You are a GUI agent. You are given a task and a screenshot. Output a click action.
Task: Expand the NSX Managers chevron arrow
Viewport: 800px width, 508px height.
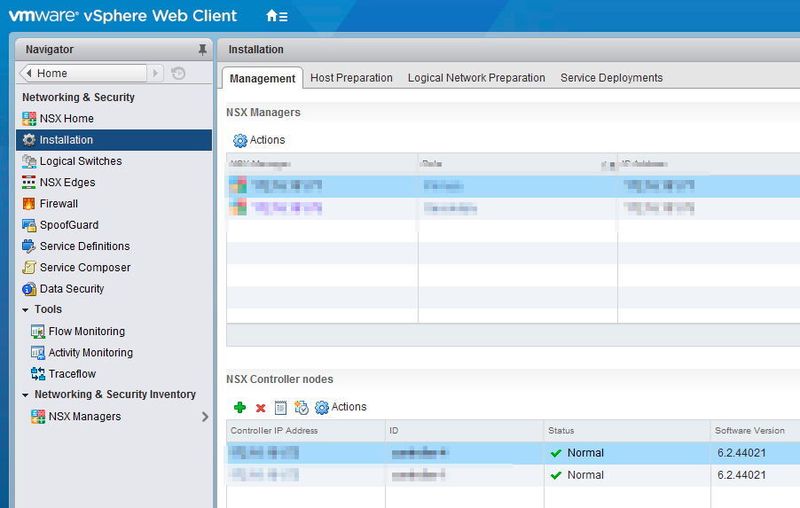pyautogui.click(x=205, y=417)
